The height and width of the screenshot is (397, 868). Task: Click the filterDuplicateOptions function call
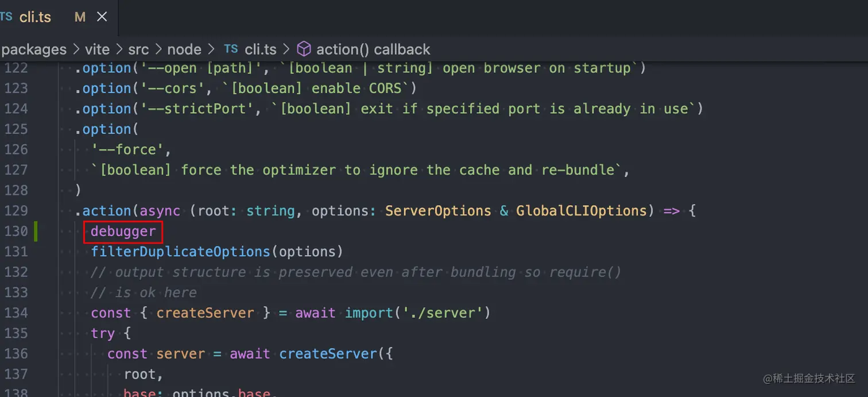(x=181, y=252)
